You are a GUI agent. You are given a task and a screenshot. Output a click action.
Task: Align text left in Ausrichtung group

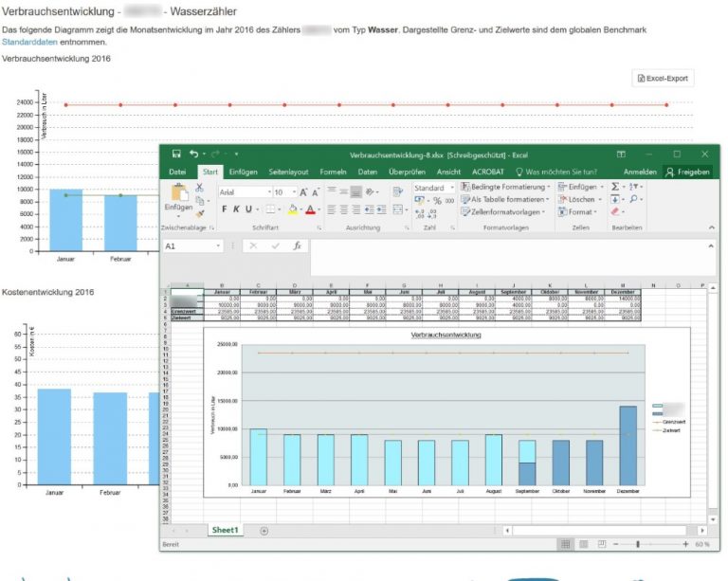[x=332, y=210]
